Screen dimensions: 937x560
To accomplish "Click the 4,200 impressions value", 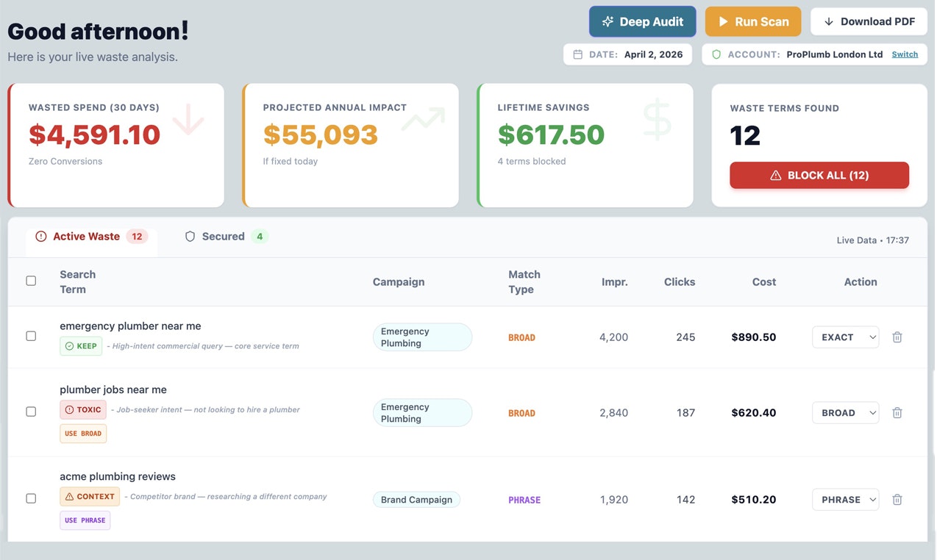I will (x=613, y=337).
